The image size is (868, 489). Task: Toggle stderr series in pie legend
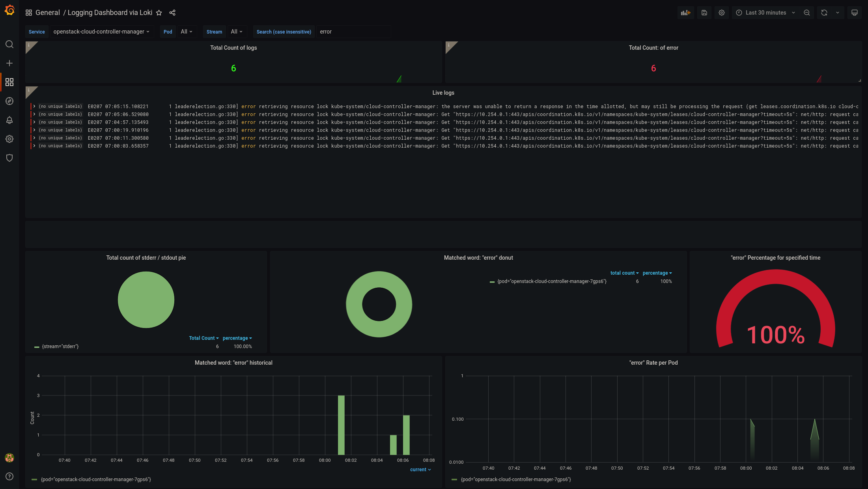point(60,347)
